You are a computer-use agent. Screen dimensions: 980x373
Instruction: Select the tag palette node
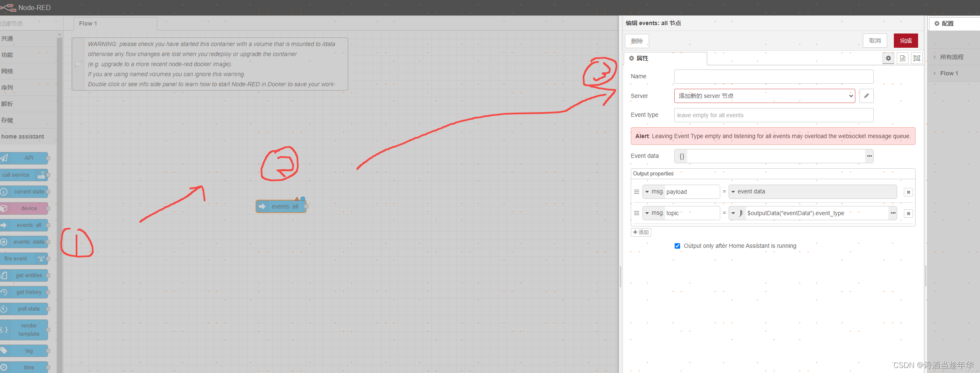tap(24, 350)
